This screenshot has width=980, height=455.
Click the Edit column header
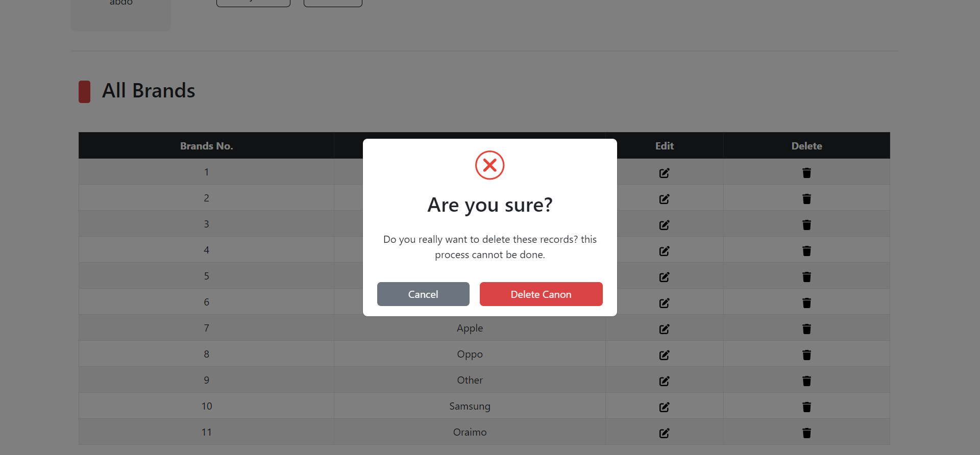(x=664, y=146)
